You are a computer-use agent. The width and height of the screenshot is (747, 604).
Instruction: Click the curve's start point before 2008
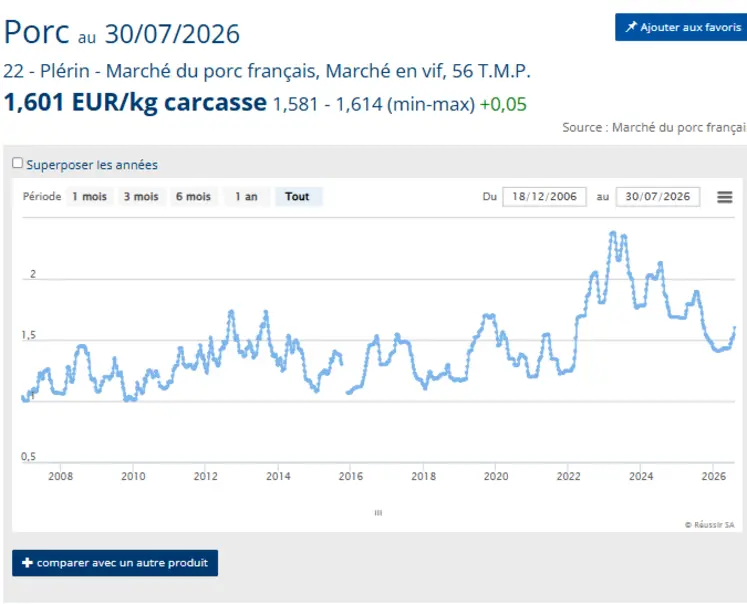tap(23, 397)
